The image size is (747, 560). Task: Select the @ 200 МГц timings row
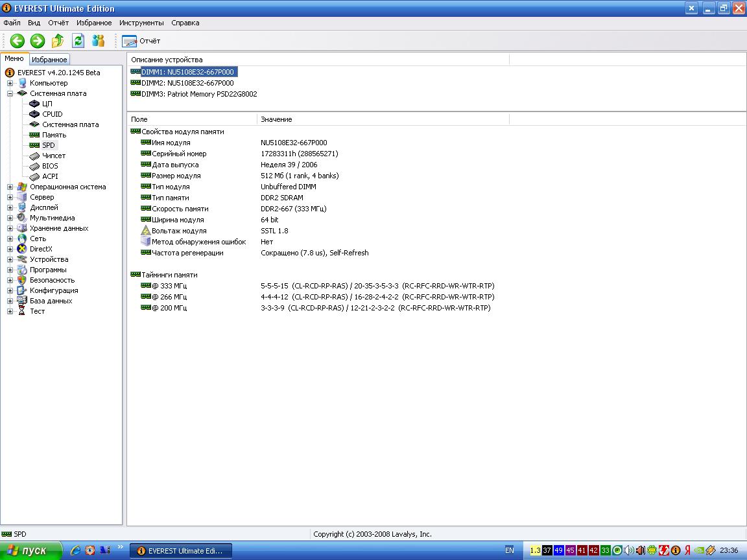[x=315, y=308]
